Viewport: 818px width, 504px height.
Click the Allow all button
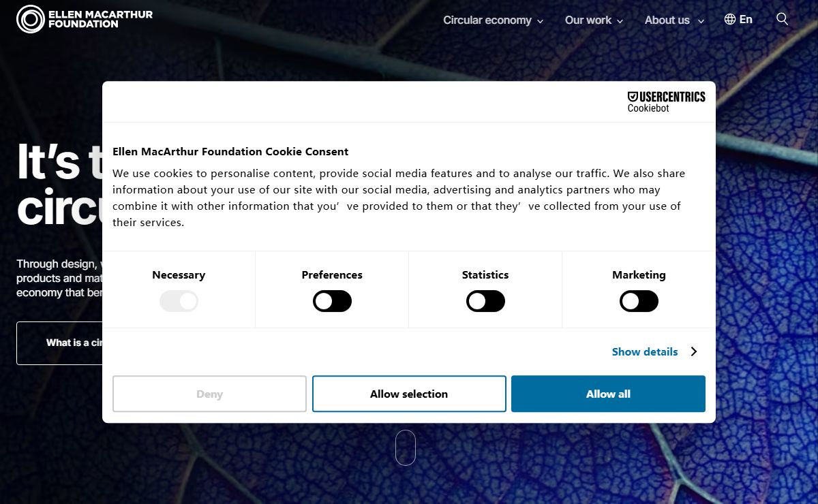(608, 394)
